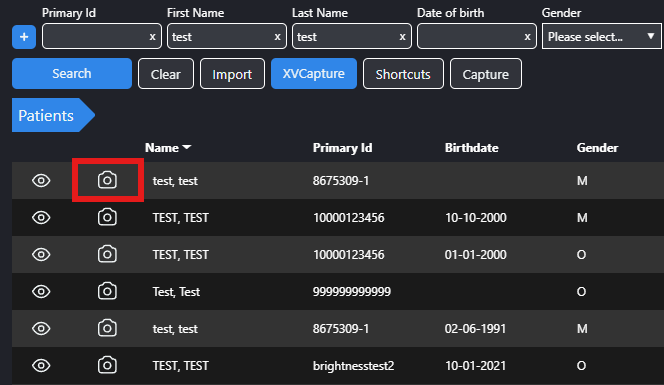Click the blue plus add patient icon

point(24,37)
